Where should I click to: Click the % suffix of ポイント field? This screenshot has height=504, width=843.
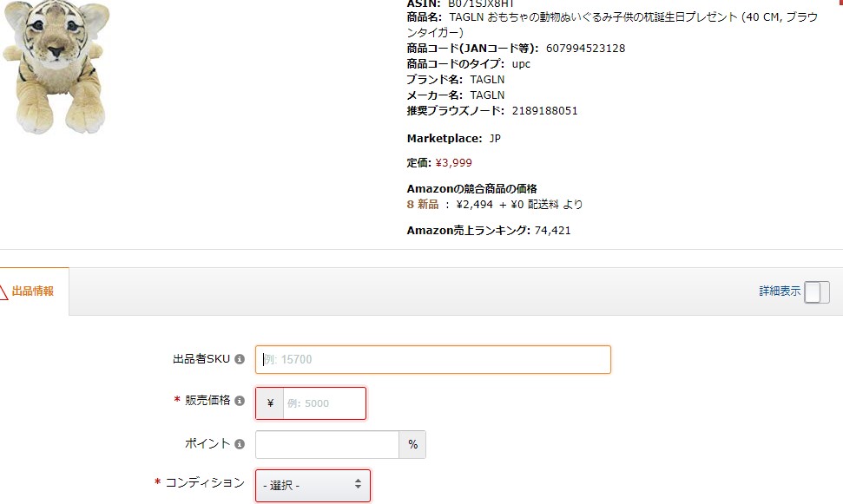(x=412, y=444)
